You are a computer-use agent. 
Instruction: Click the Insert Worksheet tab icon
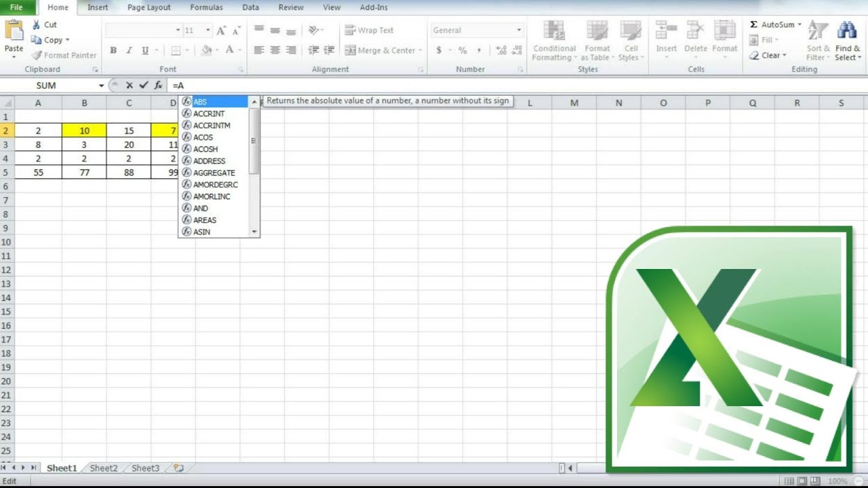coord(178,468)
